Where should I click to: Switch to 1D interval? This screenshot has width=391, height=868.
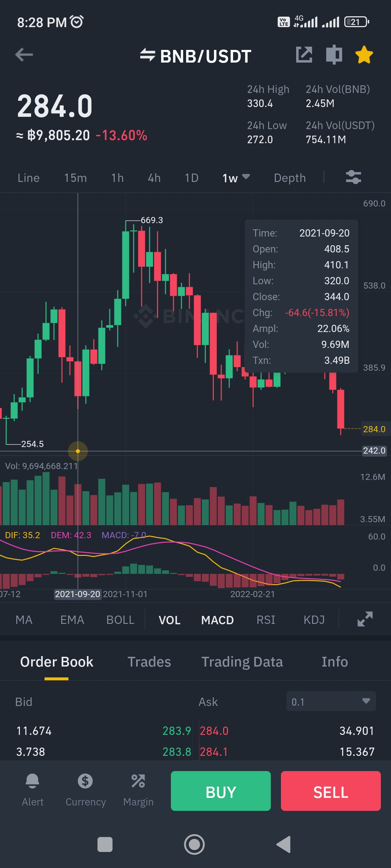pyautogui.click(x=192, y=178)
